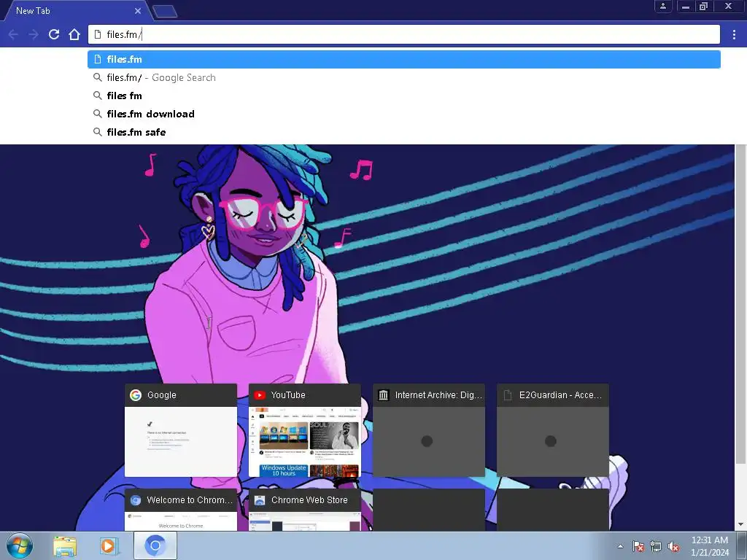Open the network status tray icon
The width and height of the screenshot is (747, 560).
coord(656,546)
